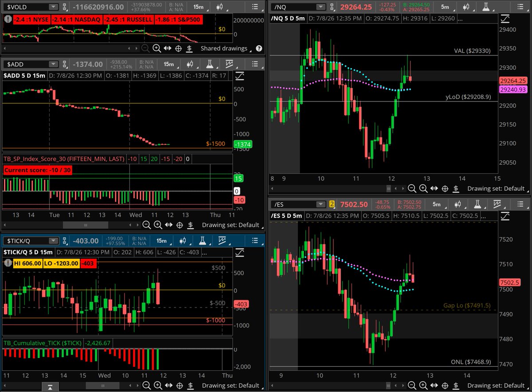Click the yellow 2 badge beside /ES symbol
532x392 pixels.
(x=332, y=204)
